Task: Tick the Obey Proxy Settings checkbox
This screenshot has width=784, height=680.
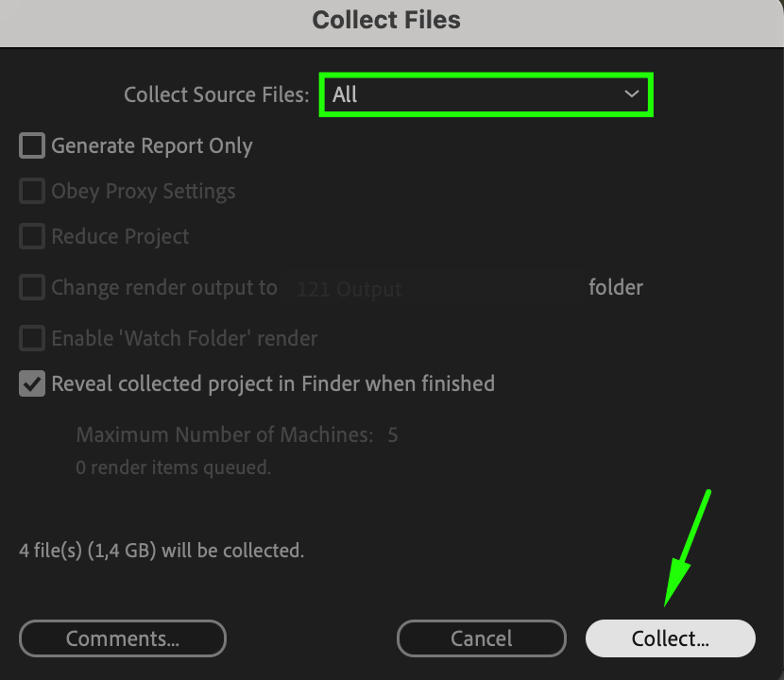Action: 32,191
